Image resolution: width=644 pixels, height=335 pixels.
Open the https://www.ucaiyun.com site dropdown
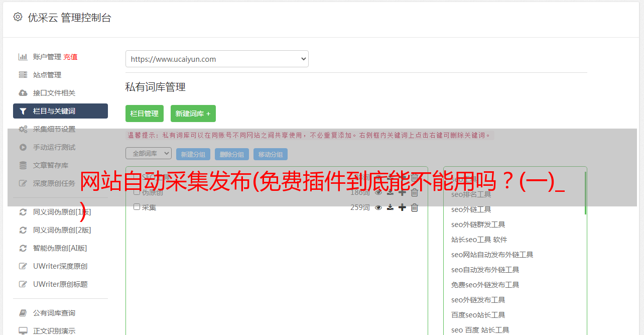217,59
